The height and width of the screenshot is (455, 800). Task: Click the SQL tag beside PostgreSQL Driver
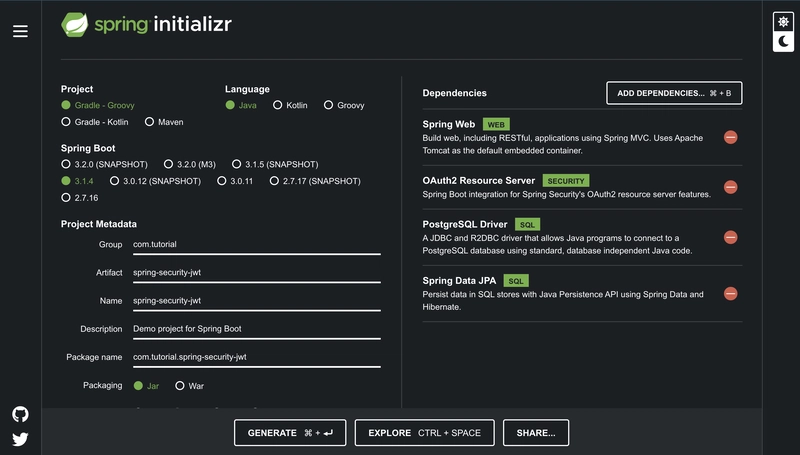528,224
